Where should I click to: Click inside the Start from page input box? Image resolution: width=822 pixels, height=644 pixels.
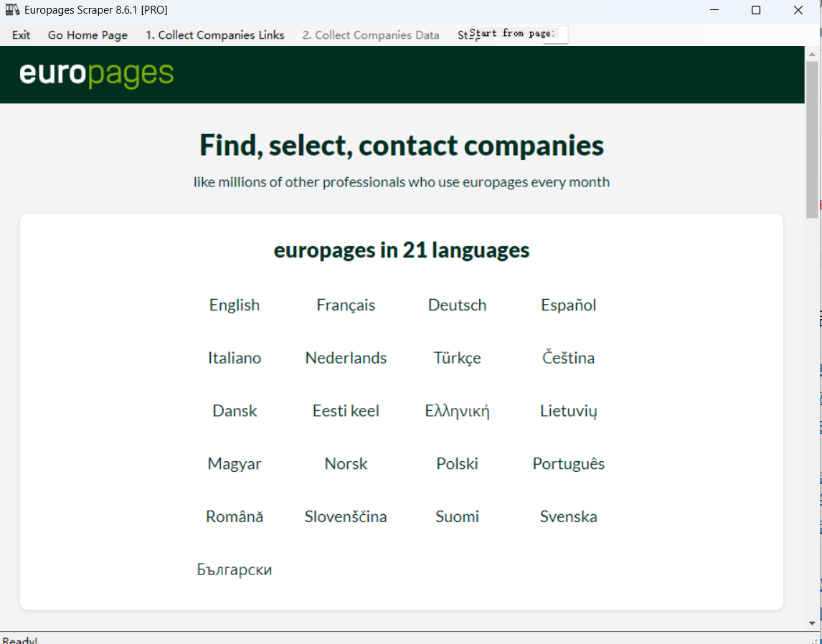(x=556, y=34)
